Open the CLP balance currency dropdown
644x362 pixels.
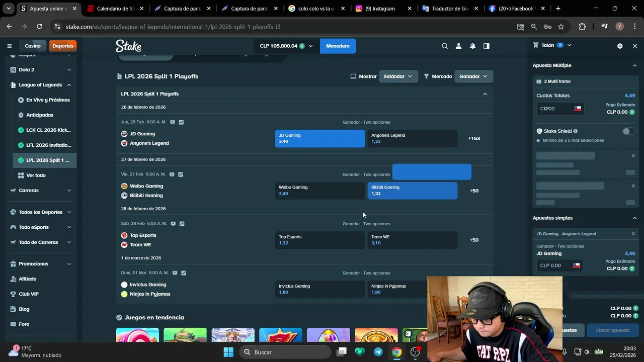(x=286, y=46)
